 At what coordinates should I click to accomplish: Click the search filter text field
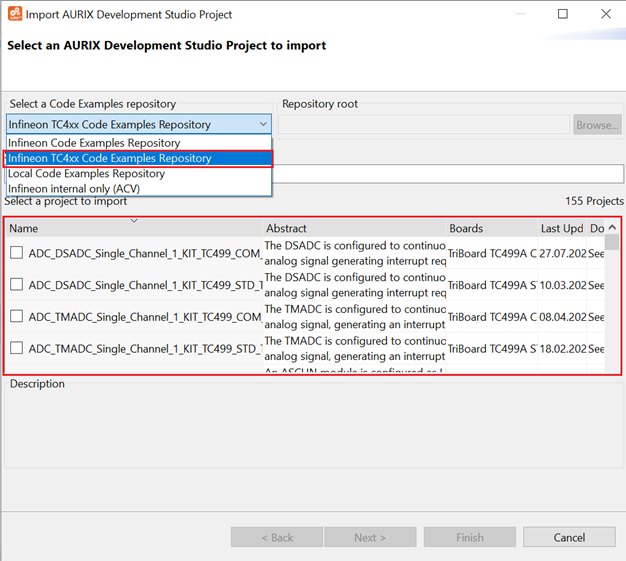click(x=448, y=174)
